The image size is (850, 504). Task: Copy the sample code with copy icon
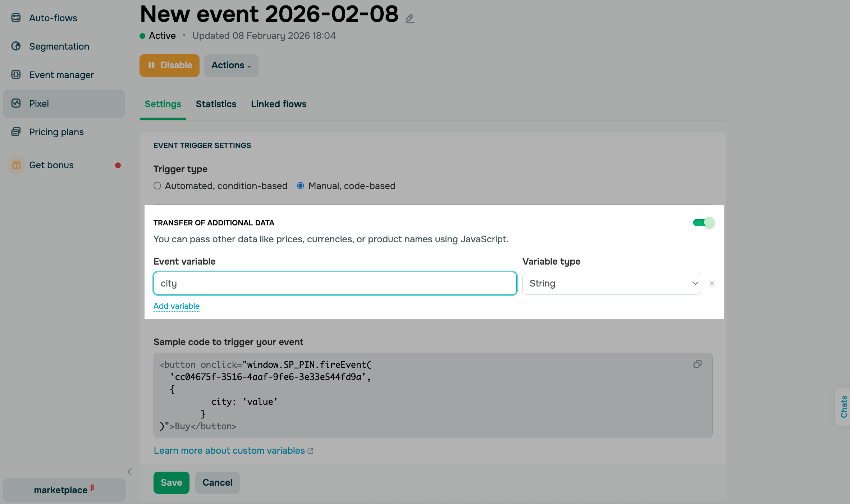point(697,364)
